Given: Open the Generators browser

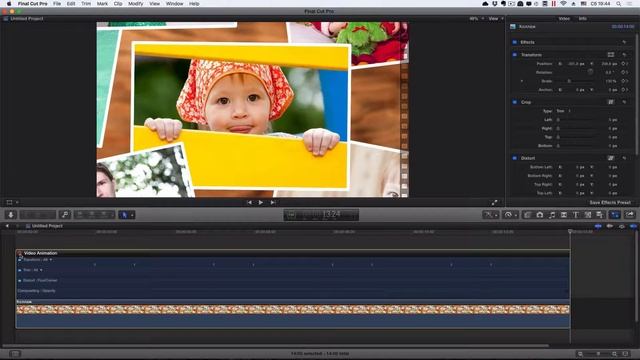Looking at the screenshot, I should (588, 215).
